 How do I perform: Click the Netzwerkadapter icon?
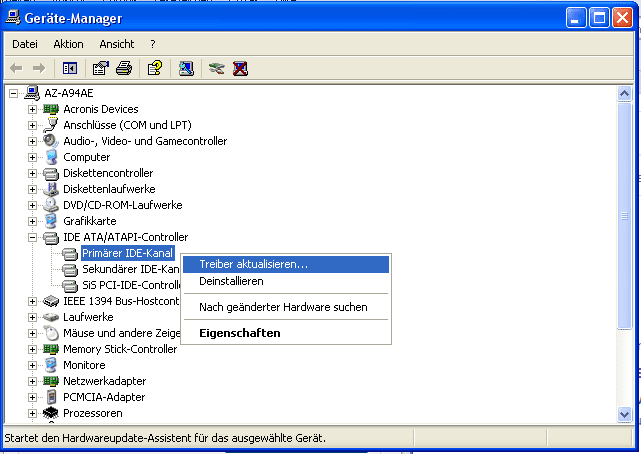click(x=51, y=381)
